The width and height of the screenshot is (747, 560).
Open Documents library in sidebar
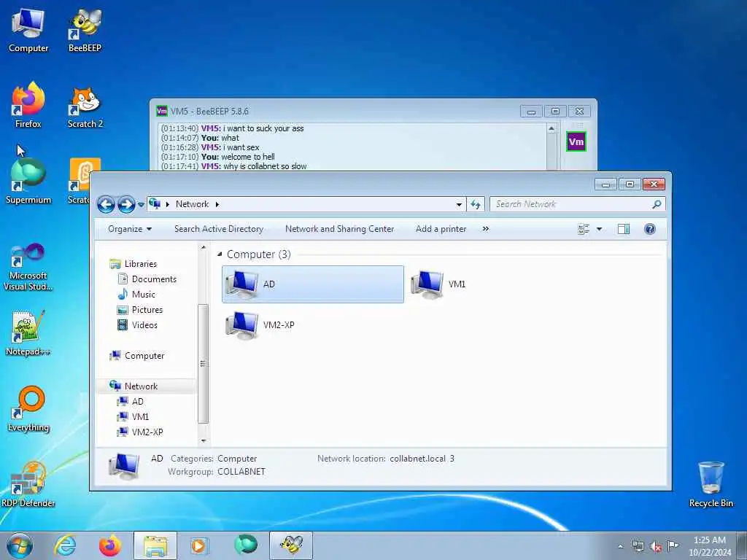point(154,279)
